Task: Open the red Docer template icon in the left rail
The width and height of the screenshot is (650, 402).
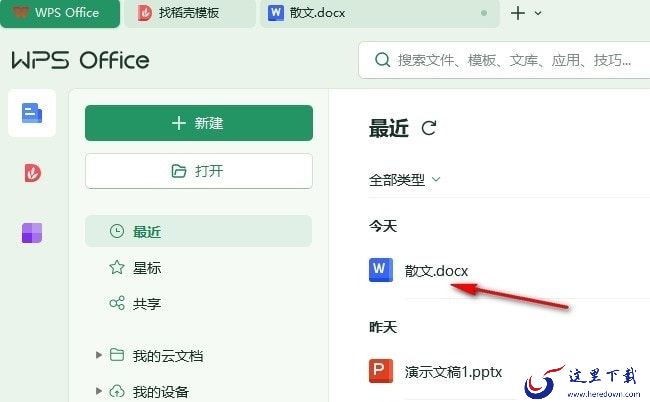Action: [32, 173]
